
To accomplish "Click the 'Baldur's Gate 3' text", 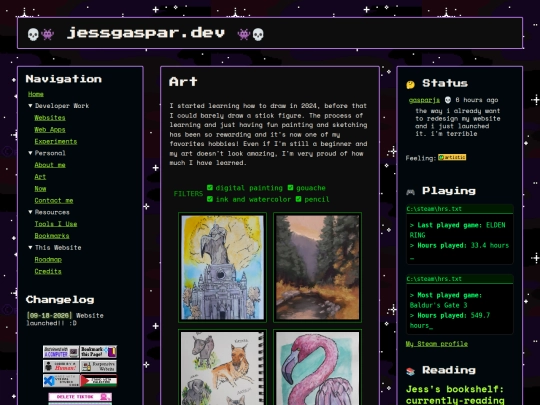I will [x=438, y=305].
